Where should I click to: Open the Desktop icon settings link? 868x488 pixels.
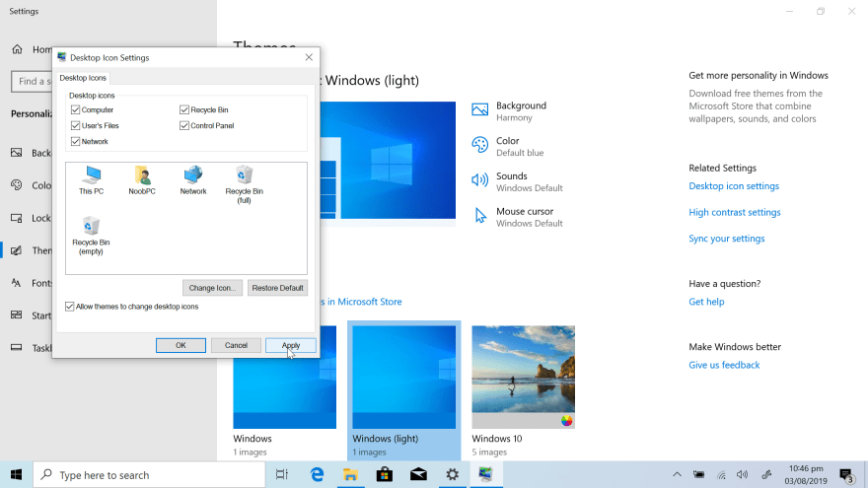734,186
